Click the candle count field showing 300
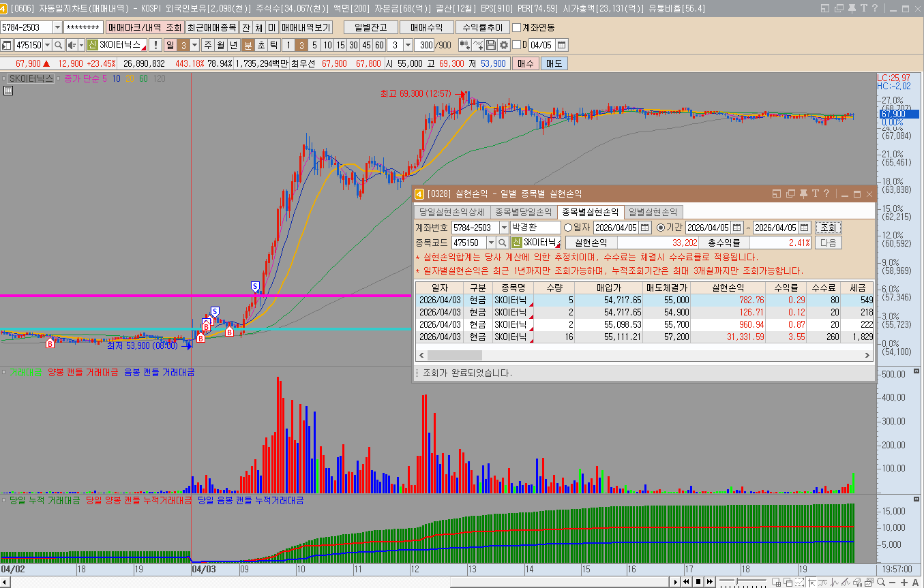The height and width of the screenshot is (588, 924). 426,45
